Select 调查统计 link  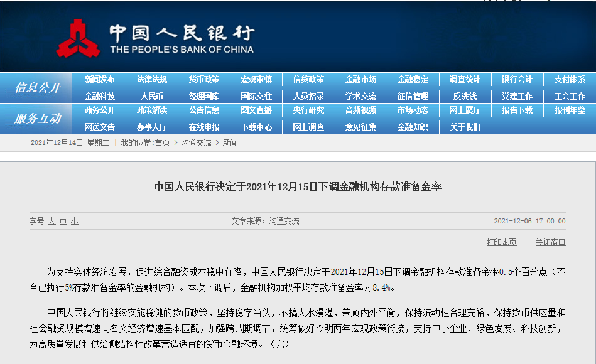(x=465, y=80)
